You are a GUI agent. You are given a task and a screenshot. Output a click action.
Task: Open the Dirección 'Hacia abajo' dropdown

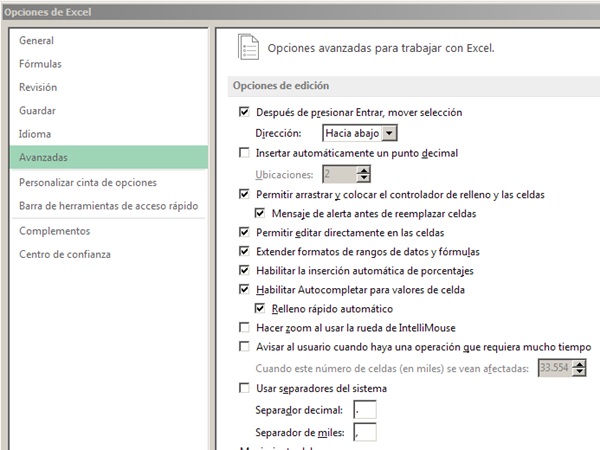coord(390,133)
